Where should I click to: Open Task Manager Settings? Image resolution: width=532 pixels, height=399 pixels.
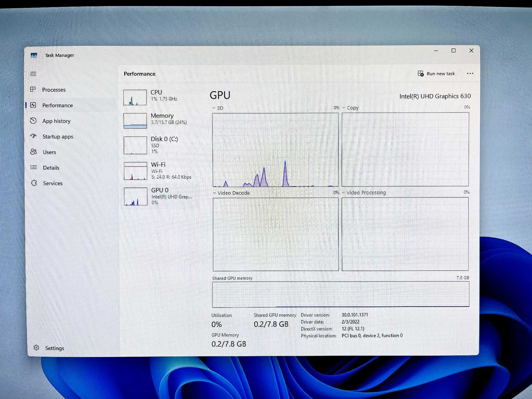tap(55, 348)
